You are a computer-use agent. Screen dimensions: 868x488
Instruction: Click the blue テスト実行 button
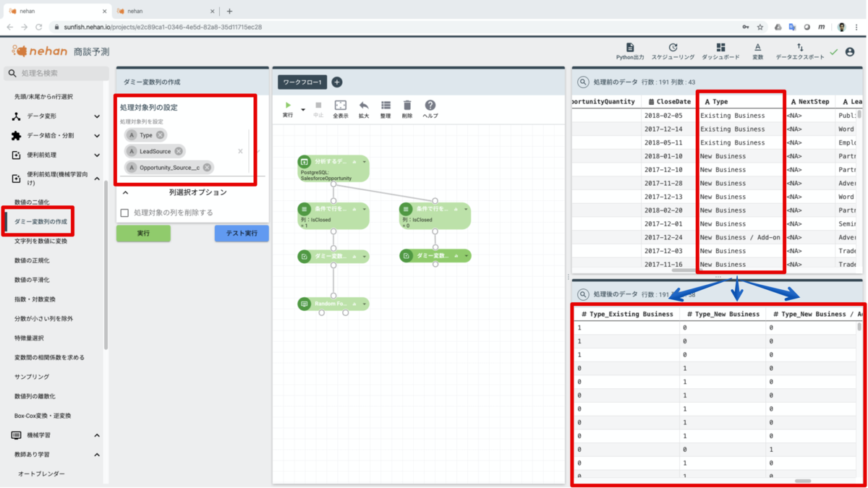[242, 234]
